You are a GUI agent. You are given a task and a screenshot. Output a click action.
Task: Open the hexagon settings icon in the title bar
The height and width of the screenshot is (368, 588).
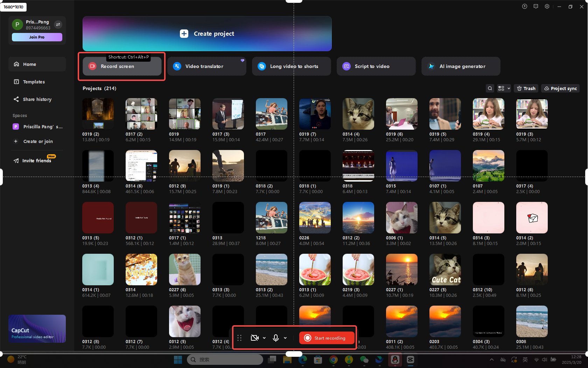(x=547, y=6)
